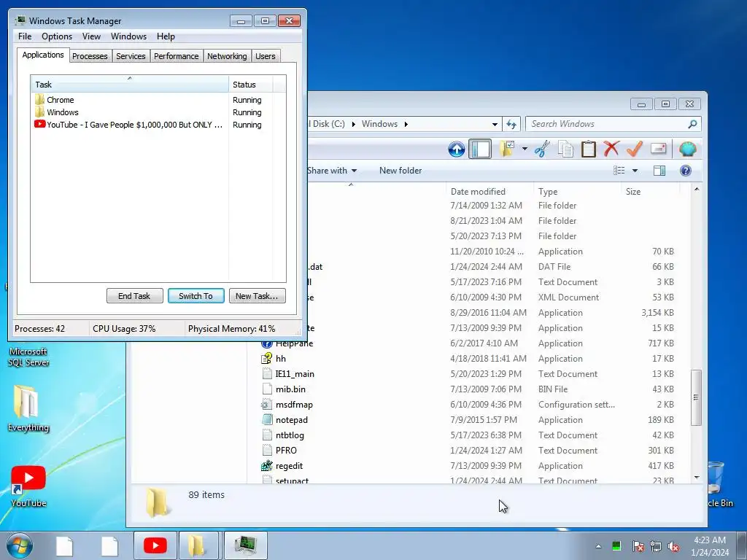Click the New folder button
This screenshot has height=560, width=747.
[400, 171]
